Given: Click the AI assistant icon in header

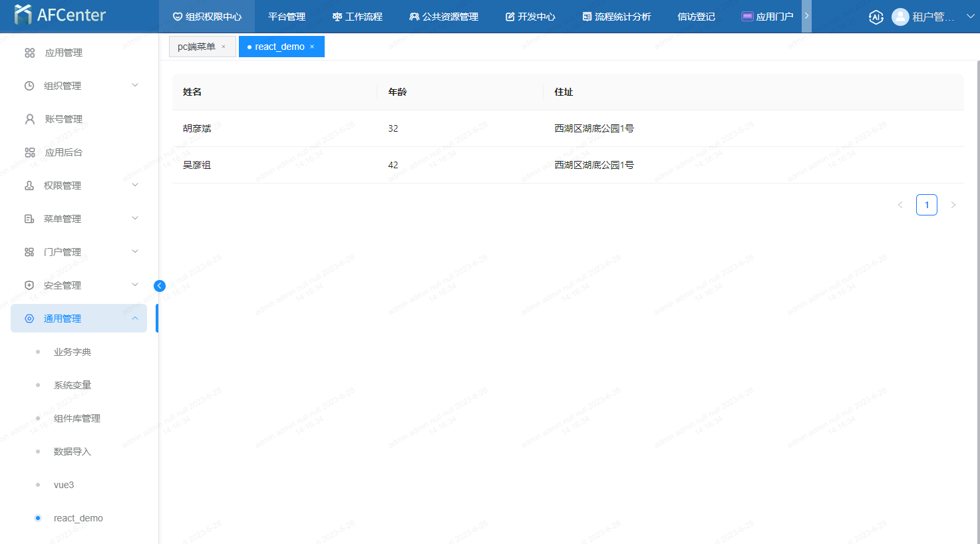Looking at the screenshot, I should pyautogui.click(x=876, y=17).
